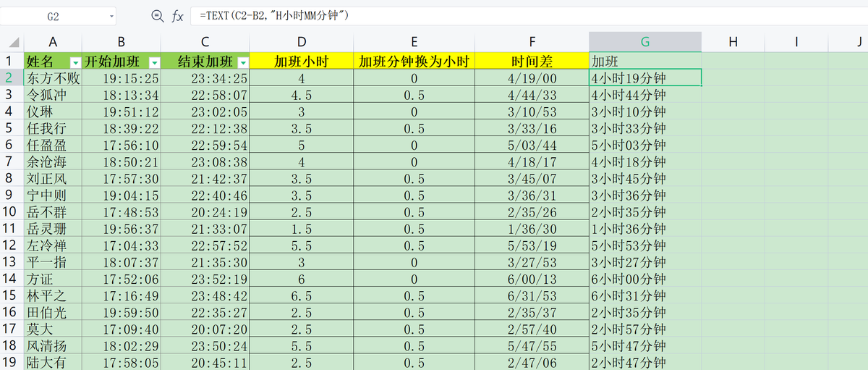Select the cell 刘正风

[x=53, y=178]
